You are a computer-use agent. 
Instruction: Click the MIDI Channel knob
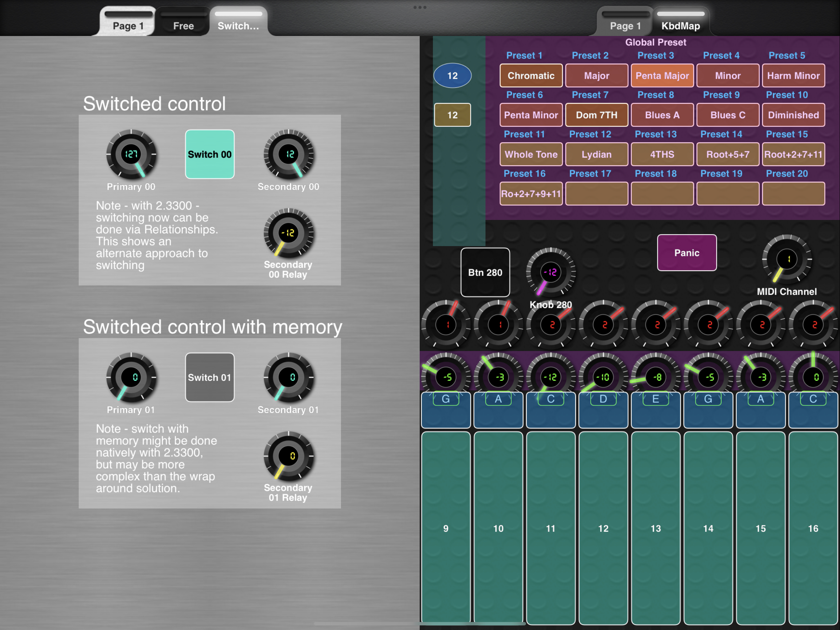click(787, 259)
